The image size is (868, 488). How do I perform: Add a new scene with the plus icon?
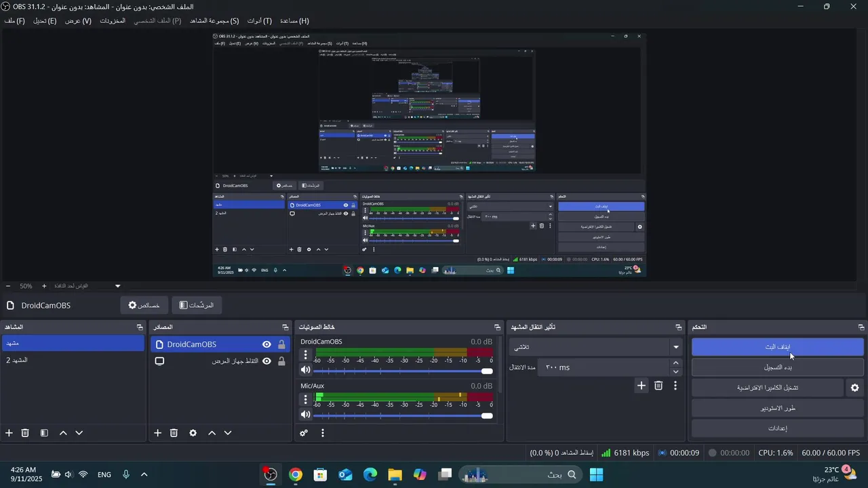coord(9,433)
